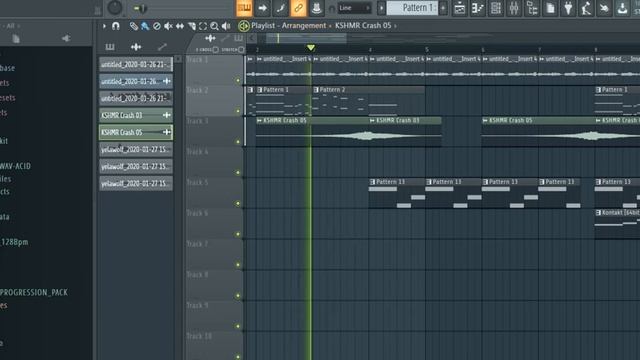Click the Track 10 header label
The height and width of the screenshot is (360, 640).
[199, 336]
